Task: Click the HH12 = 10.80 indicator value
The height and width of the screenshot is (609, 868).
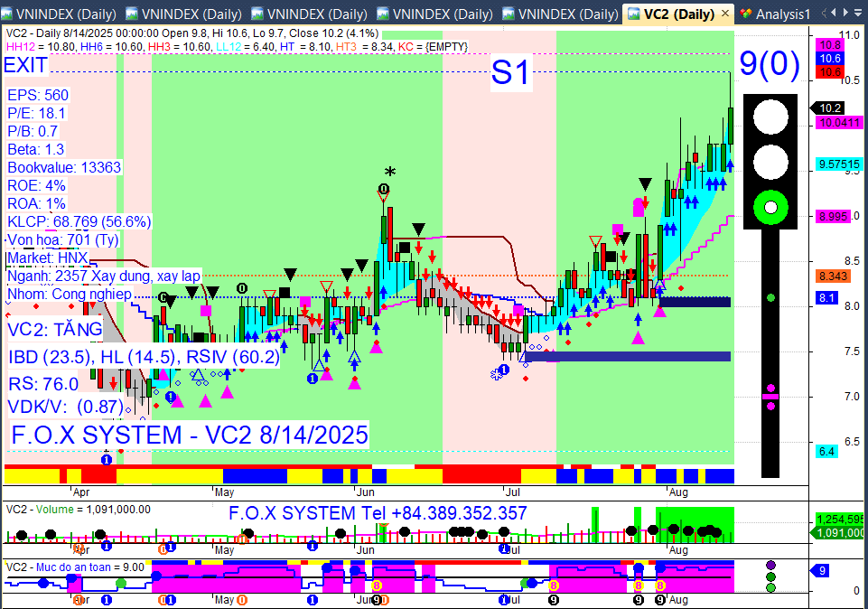Action: coord(40,47)
